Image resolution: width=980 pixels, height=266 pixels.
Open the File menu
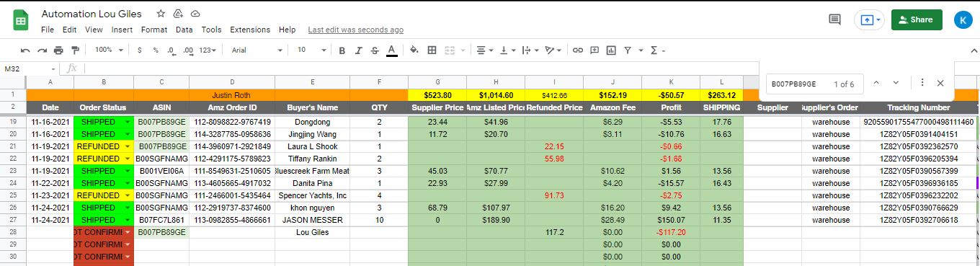click(x=48, y=30)
